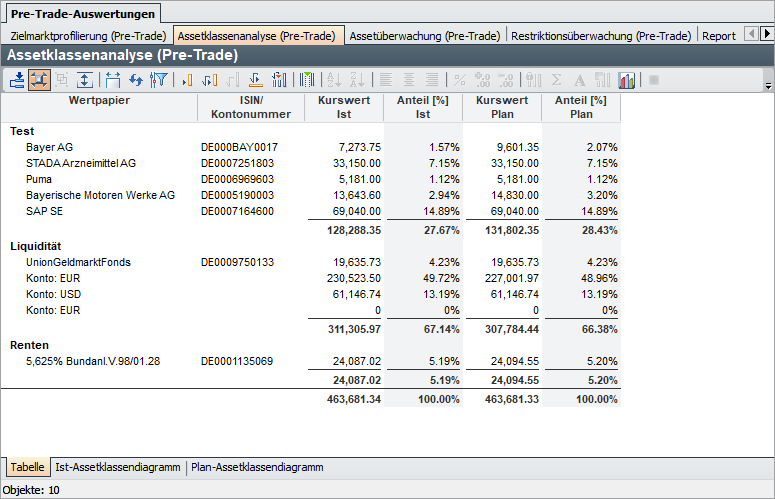The height and width of the screenshot is (499, 775).
Task: Click the insert column icon with orange bar
Action: click(x=187, y=80)
